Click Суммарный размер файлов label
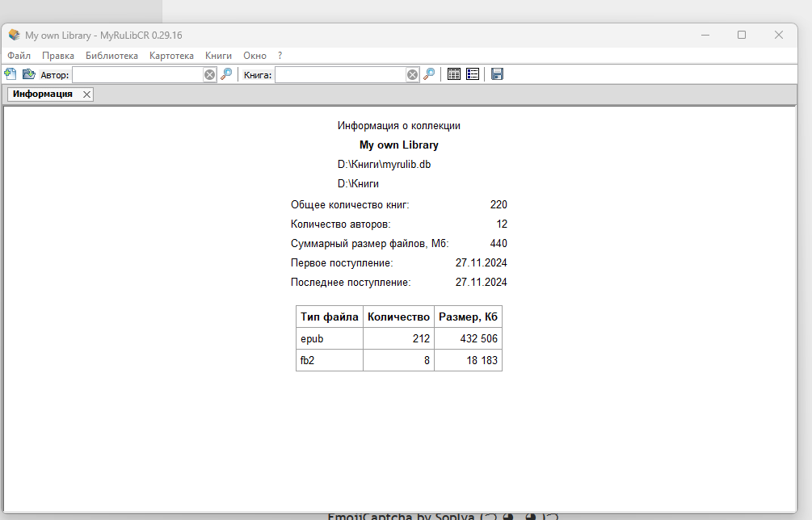The image size is (812, 520). point(370,244)
